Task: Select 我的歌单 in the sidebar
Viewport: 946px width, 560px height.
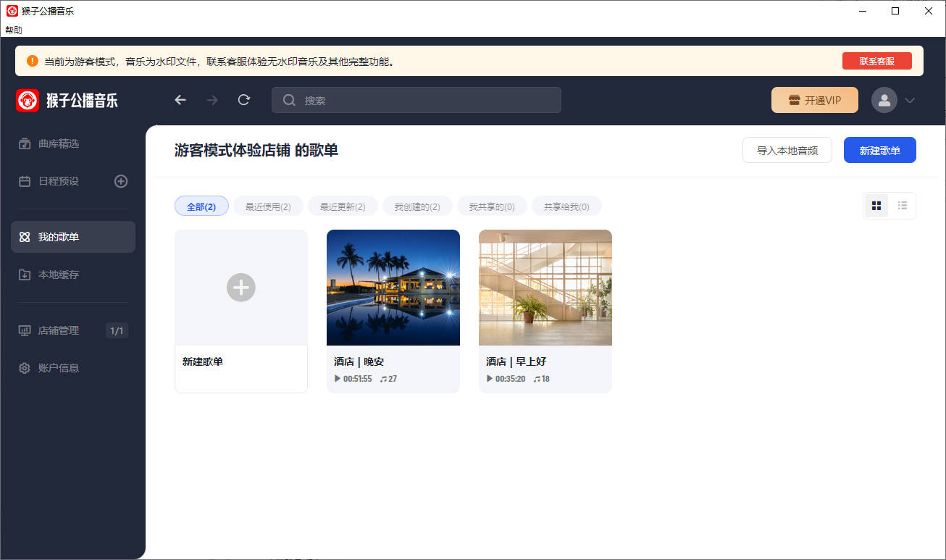Action: (x=73, y=237)
